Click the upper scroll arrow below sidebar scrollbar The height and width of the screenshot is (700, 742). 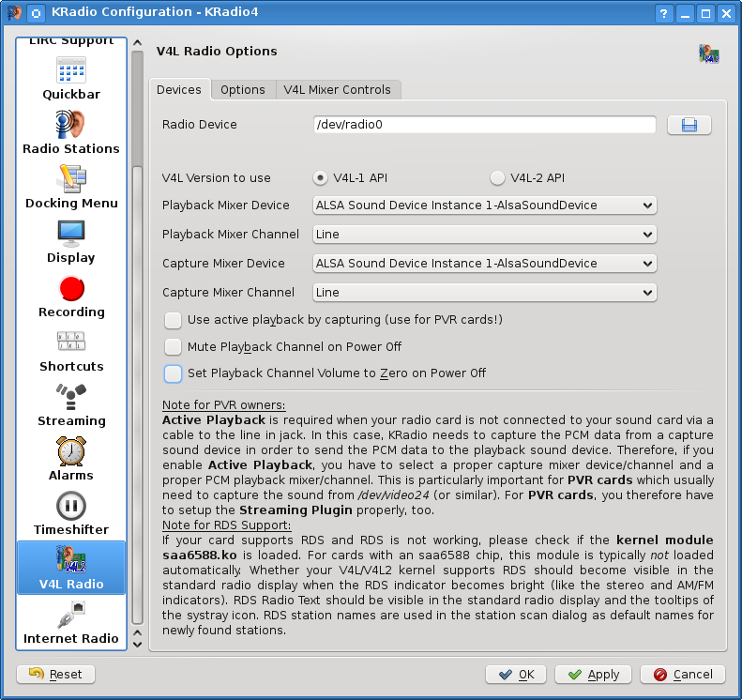137,632
